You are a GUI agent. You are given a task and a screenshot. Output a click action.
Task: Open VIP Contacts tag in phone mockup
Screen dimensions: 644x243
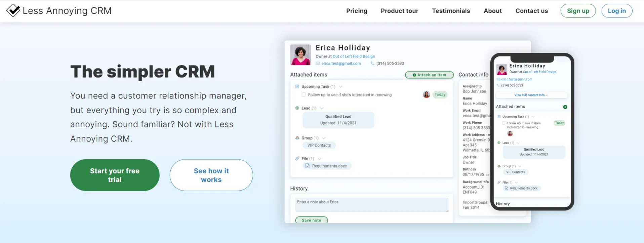(515, 172)
